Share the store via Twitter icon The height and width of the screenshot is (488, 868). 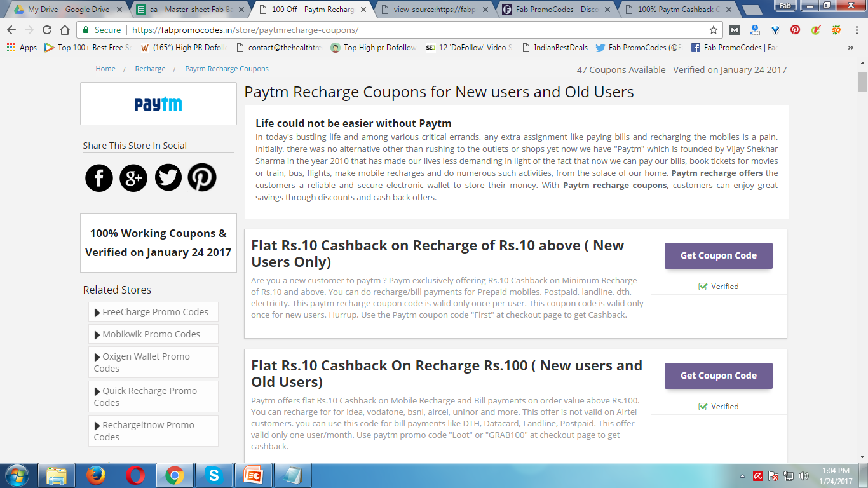click(168, 177)
